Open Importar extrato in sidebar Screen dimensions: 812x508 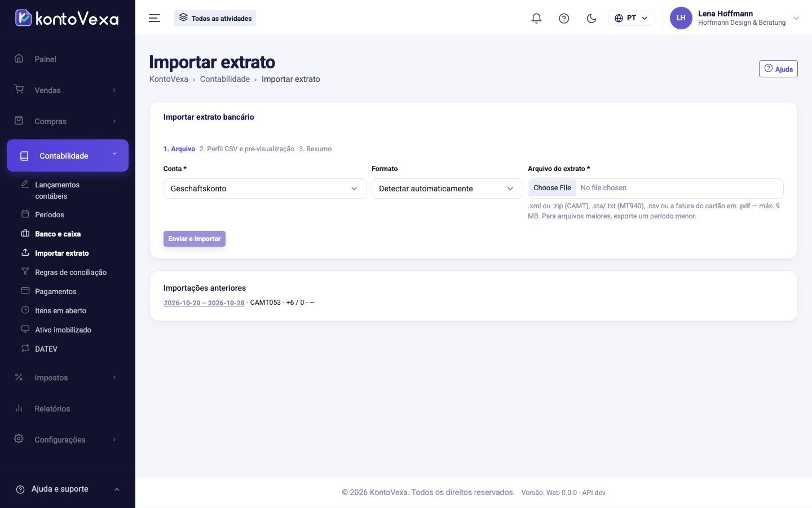tap(61, 253)
